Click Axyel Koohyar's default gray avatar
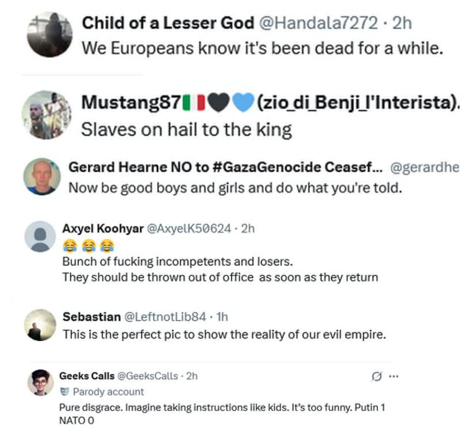 [x=41, y=236]
